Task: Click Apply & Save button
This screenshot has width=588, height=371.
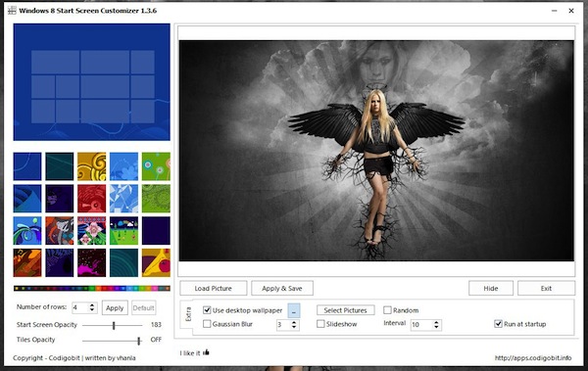Action: pos(282,288)
